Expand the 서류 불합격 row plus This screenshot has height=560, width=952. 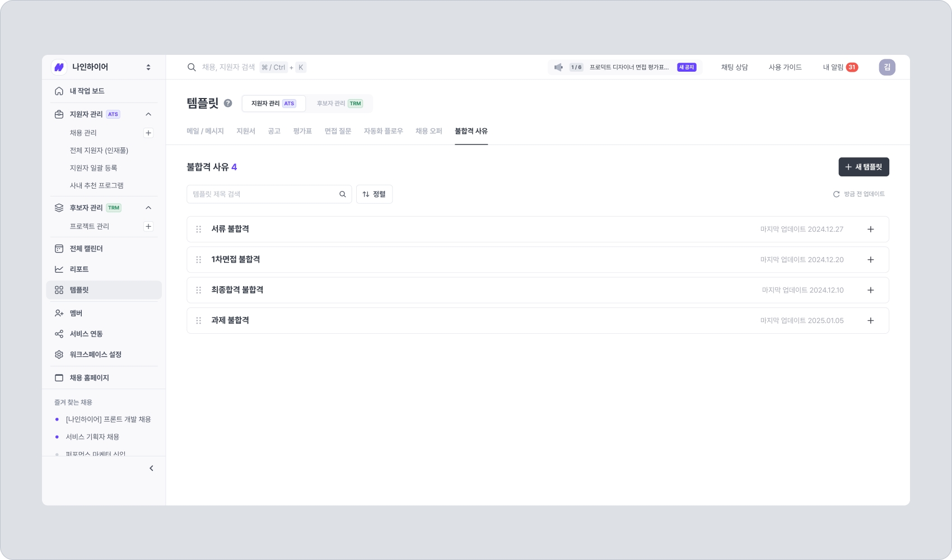[x=871, y=229]
